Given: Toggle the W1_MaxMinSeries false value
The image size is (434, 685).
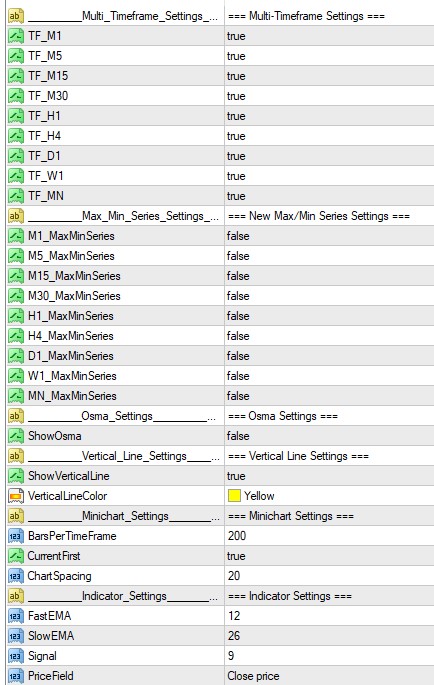Looking at the screenshot, I should point(238,376).
